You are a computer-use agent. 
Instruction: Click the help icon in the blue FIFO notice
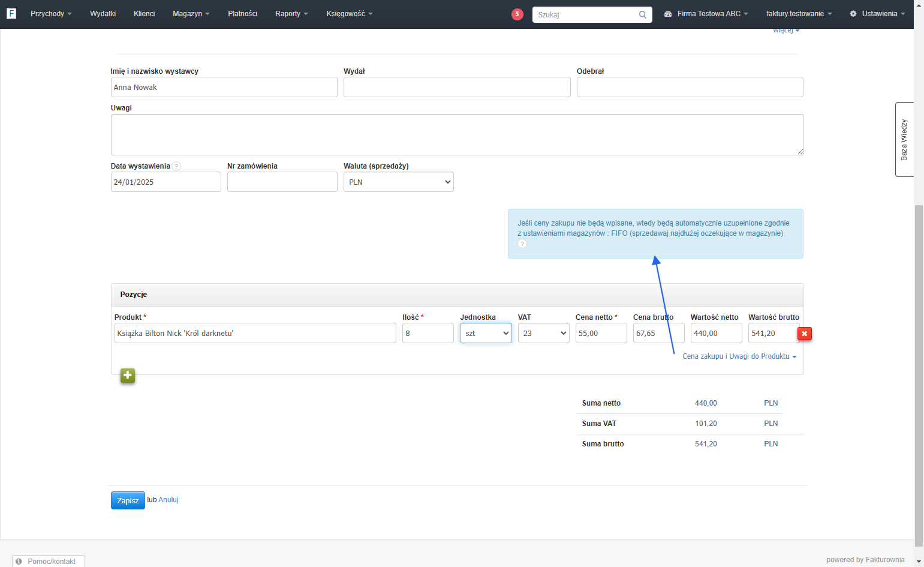point(522,244)
